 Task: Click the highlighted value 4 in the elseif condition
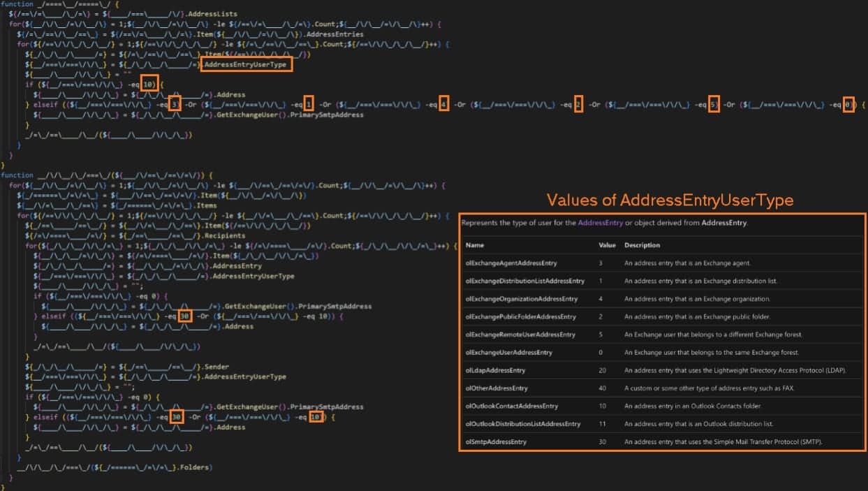tap(443, 105)
